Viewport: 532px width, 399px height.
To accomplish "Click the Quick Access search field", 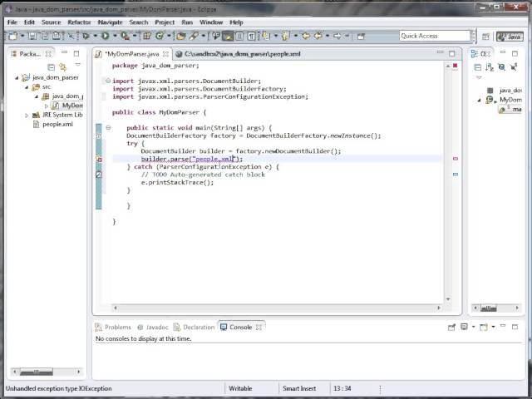I will pos(435,36).
